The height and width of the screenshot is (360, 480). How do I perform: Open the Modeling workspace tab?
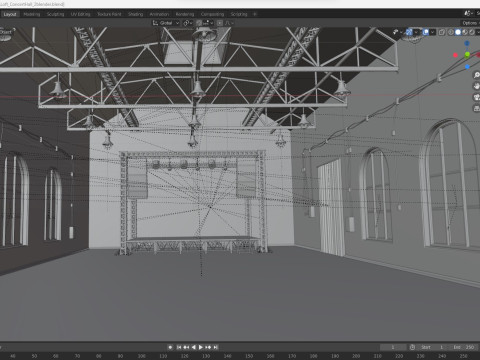pos(32,14)
